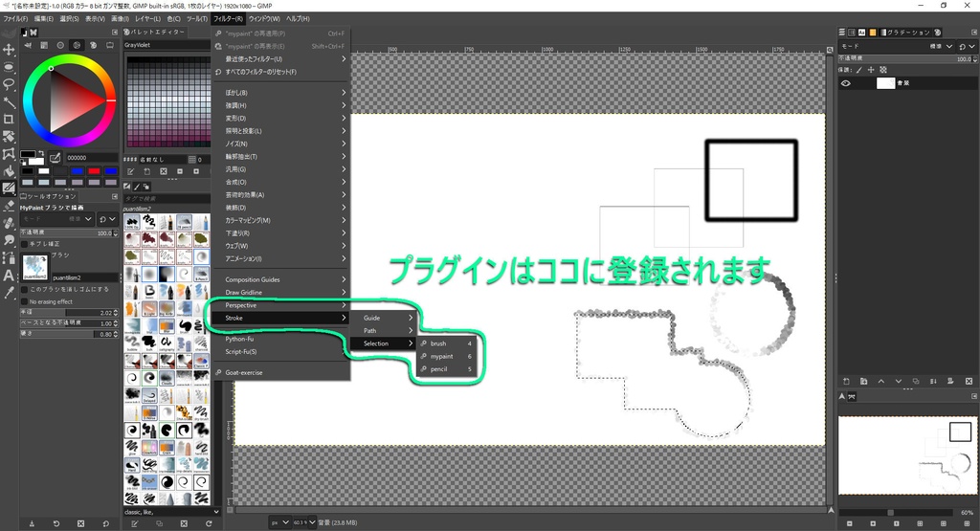Open Draw Gridline menu item
980x531 pixels.
282,293
